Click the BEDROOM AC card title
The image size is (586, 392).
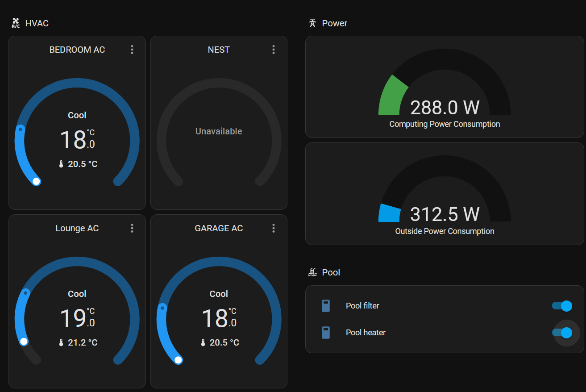77,50
